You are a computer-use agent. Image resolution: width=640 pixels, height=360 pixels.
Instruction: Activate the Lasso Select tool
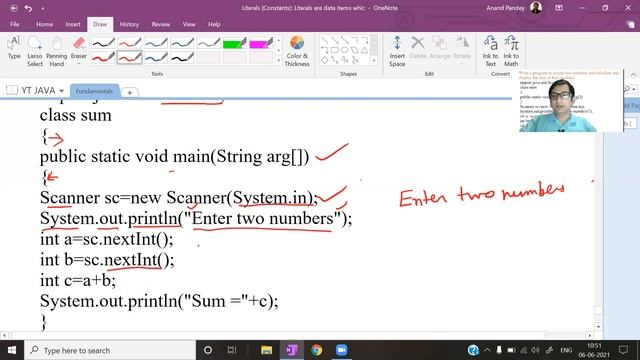tap(35, 51)
